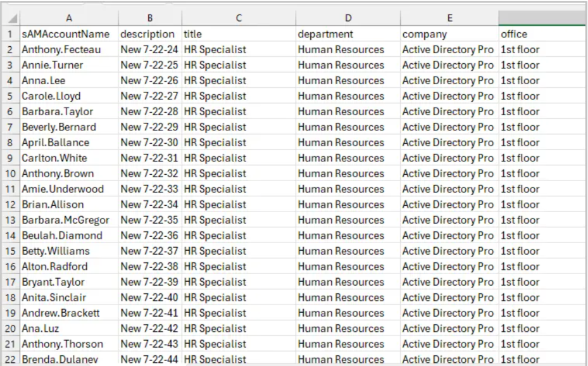Click 1st floor in Alton.Radford row

pyautogui.click(x=542, y=267)
